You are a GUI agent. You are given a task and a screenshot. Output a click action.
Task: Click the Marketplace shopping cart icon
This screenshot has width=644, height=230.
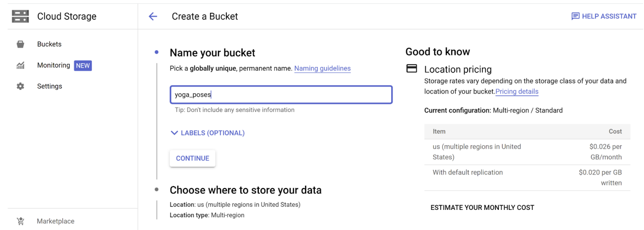point(20,221)
